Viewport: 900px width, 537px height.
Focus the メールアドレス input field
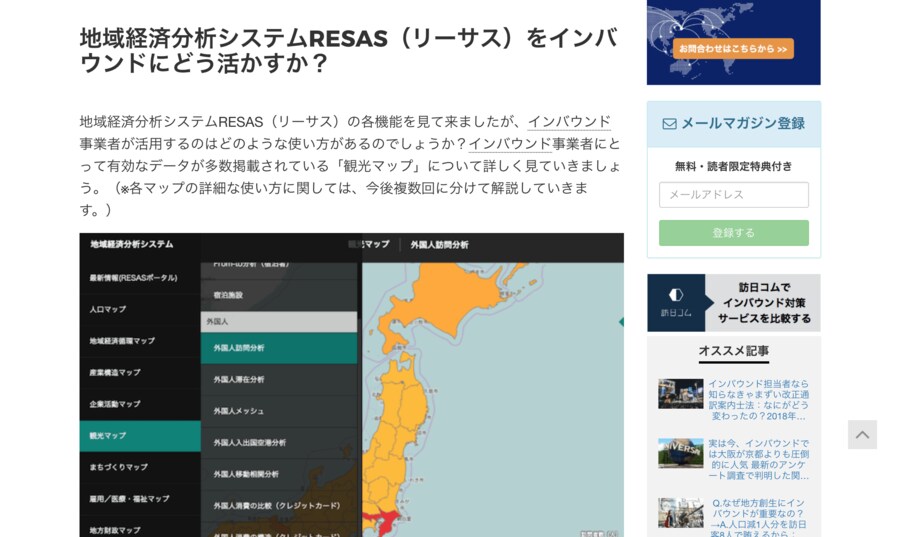[x=733, y=195]
